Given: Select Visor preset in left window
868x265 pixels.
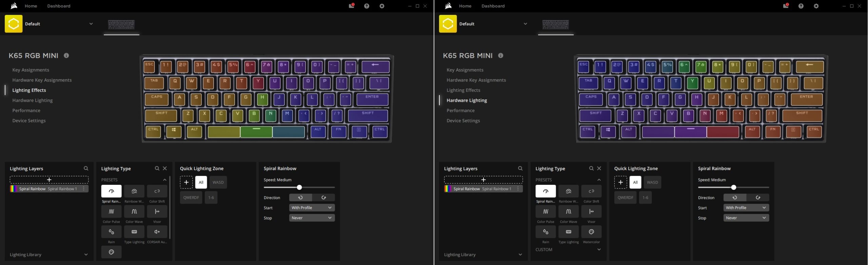Looking at the screenshot, I should pyautogui.click(x=157, y=212).
